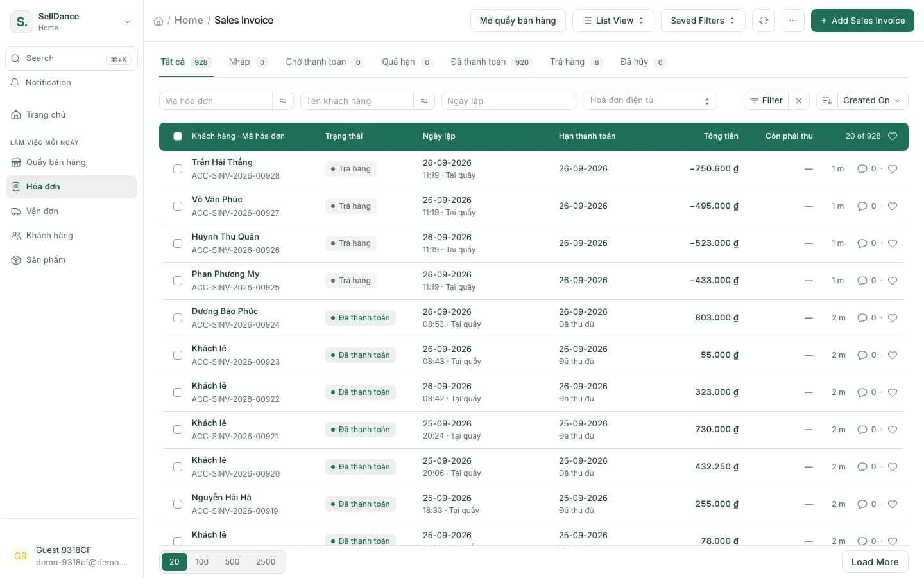
Task: Like invoice ACC-SINV-2026-00924 heart icon
Action: pos(893,318)
